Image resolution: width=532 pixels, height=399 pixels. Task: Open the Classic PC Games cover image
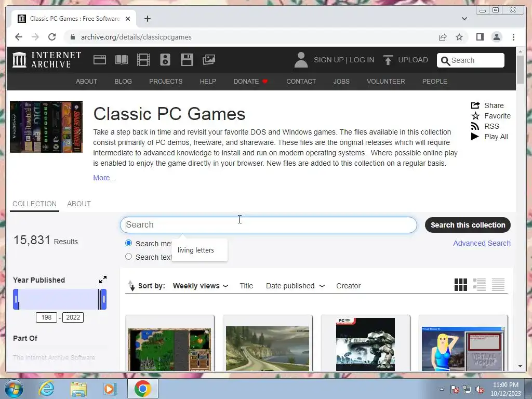click(x=46, y=127)
